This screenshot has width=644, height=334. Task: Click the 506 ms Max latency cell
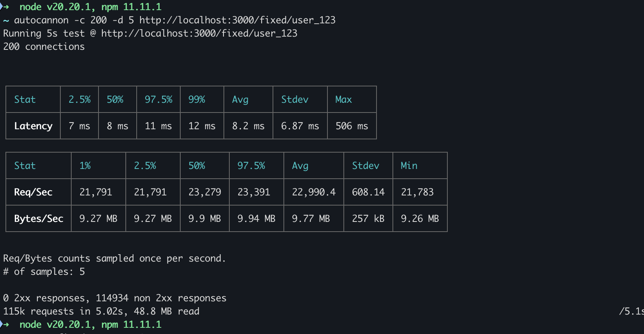(x=352, y=126)
